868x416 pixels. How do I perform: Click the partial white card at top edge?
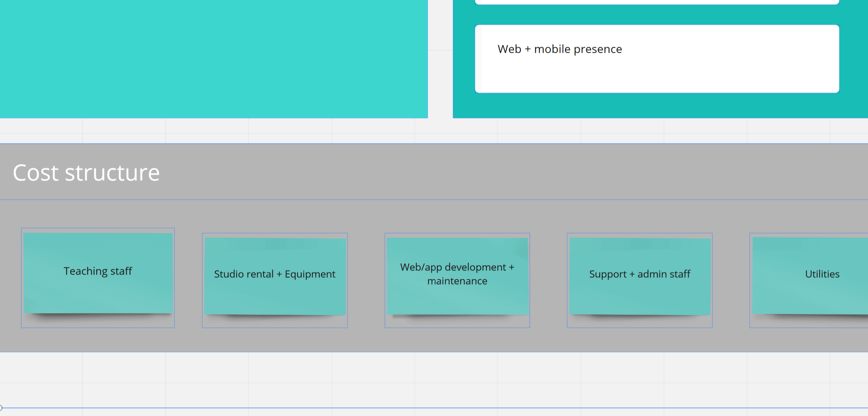click(x=657, y=2)
